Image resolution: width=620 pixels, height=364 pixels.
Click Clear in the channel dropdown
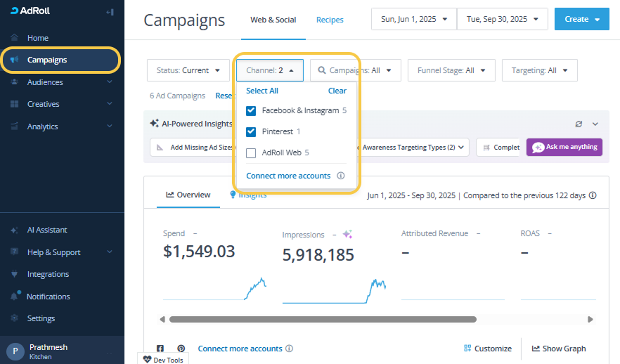337,91
